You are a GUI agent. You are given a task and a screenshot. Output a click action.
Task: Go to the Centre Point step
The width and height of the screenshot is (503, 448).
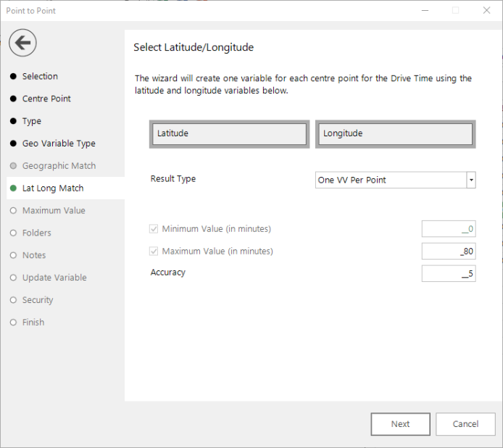pos(46,99)
